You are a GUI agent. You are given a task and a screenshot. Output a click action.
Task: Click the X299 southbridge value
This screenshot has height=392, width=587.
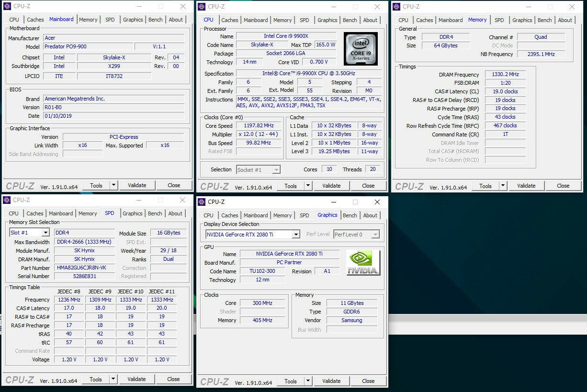pyautogui.click(x=114, y=66)
